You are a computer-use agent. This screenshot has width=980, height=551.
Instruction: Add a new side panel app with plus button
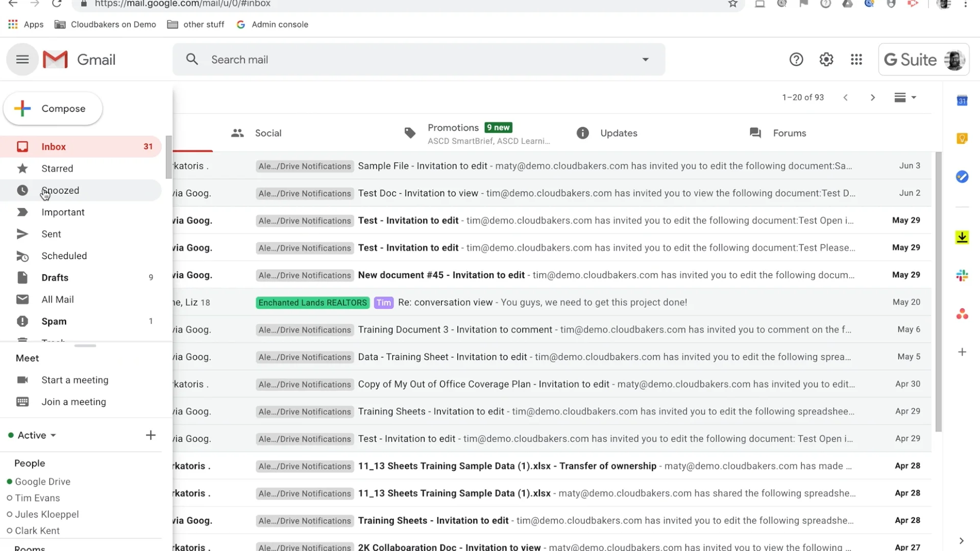pyautogui.click(x=962, y=352)
